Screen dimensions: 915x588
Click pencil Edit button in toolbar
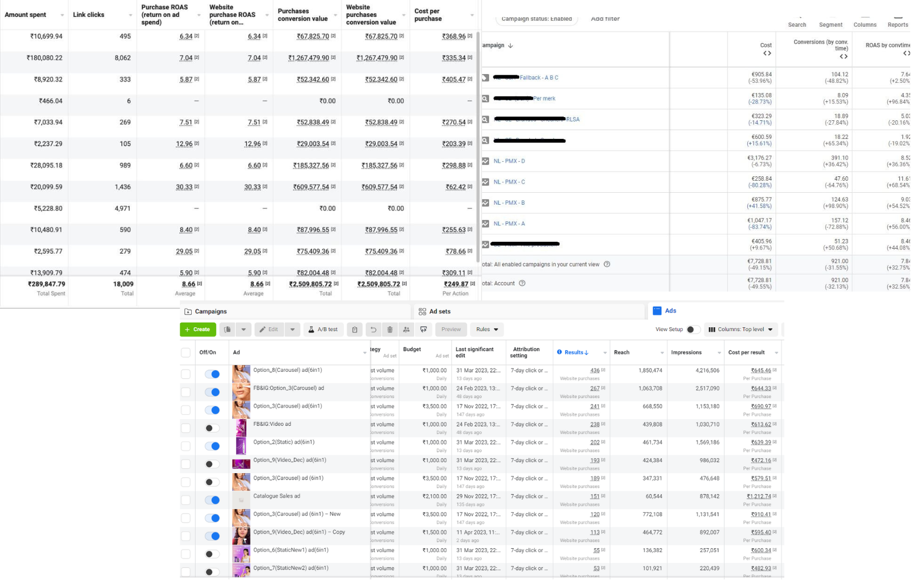pyautogui.click(x=269, y=329)
